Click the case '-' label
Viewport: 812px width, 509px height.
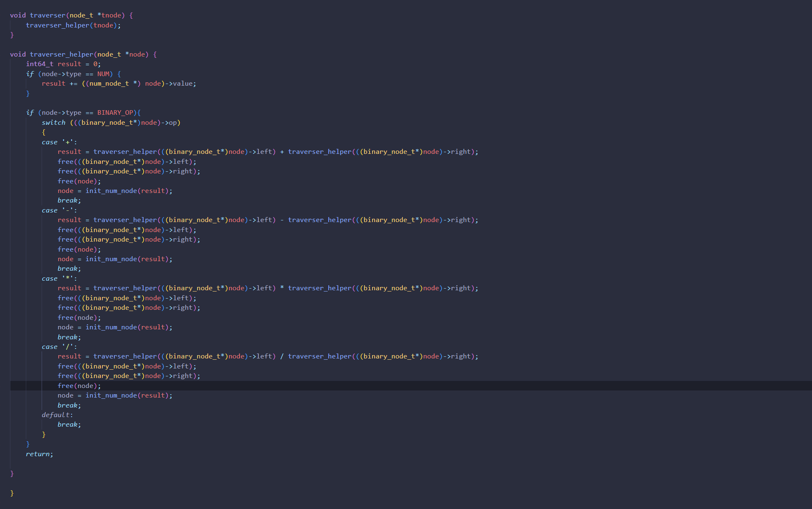coord(59,210)
